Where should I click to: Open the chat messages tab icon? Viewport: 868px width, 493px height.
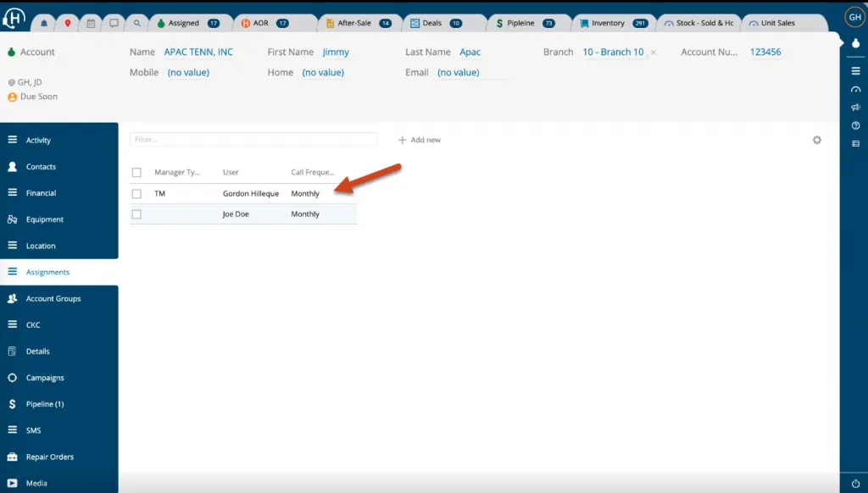pos(114,23)
